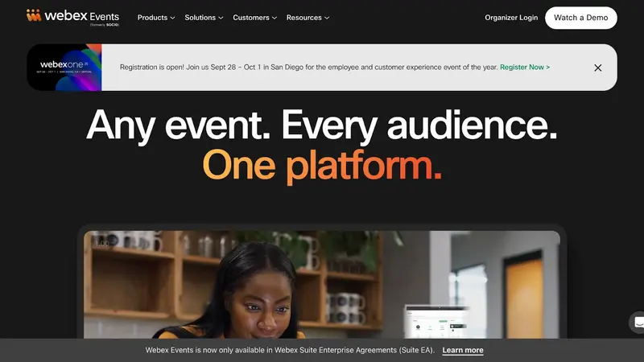Follow the Register Now link
The height and width of the screenshot is (362, 644).
click(x=525, y=67)
